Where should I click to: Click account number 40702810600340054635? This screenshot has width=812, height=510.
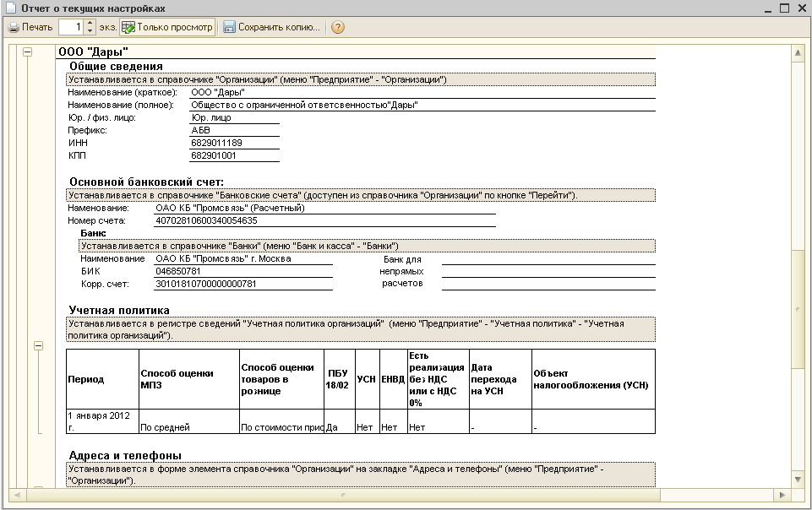[206, 221]
